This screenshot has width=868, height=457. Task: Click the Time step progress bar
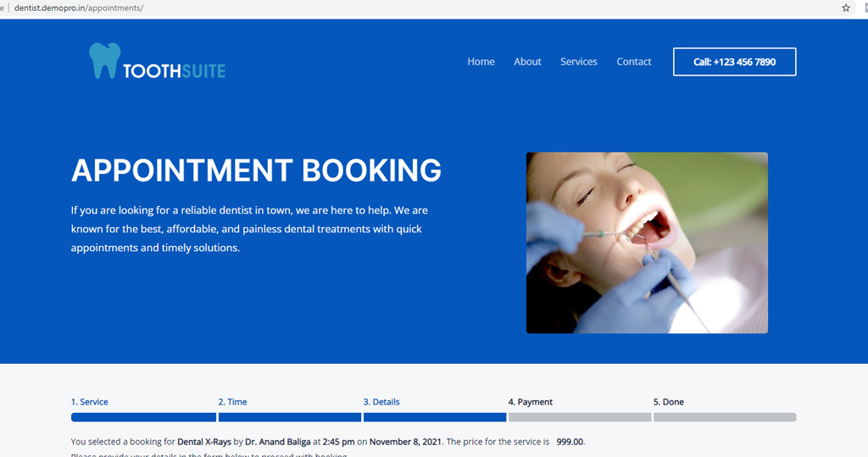[x=290, y=417]
